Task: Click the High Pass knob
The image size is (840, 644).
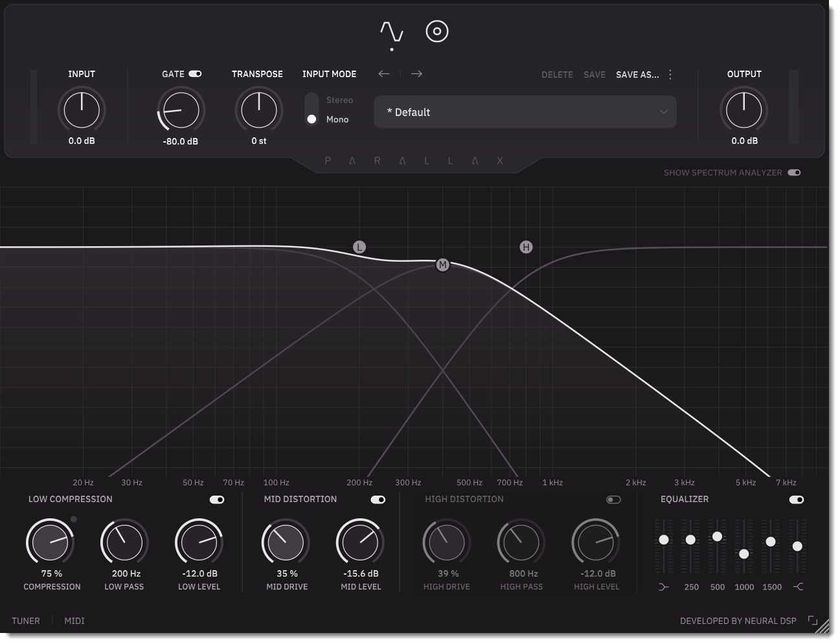Action: 521,542
